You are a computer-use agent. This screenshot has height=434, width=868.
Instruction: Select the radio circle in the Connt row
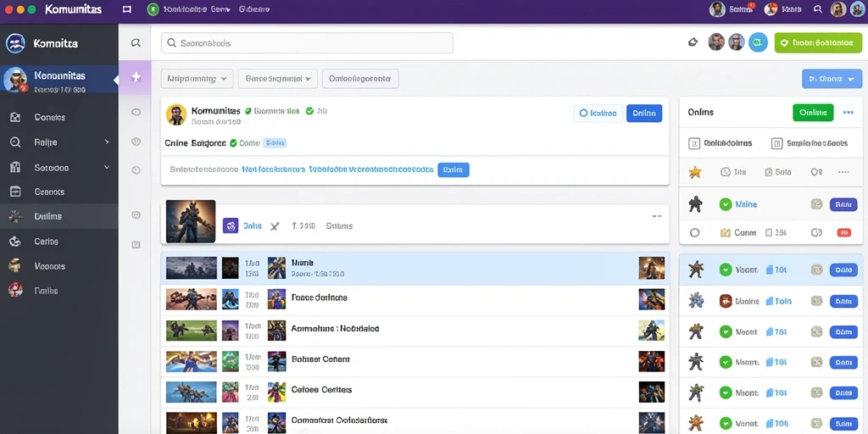[x=695, y=233]
